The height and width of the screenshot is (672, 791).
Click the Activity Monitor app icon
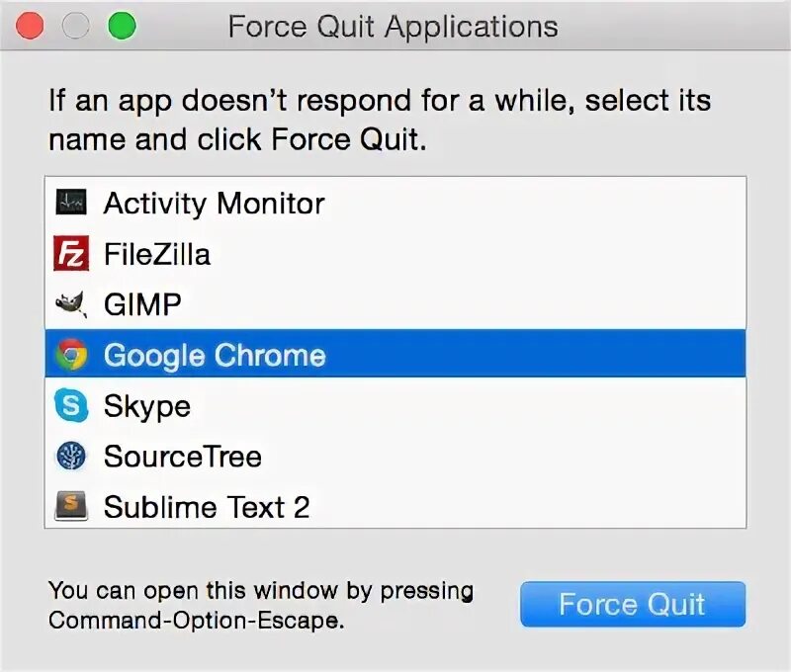click(x=71, y=204)
